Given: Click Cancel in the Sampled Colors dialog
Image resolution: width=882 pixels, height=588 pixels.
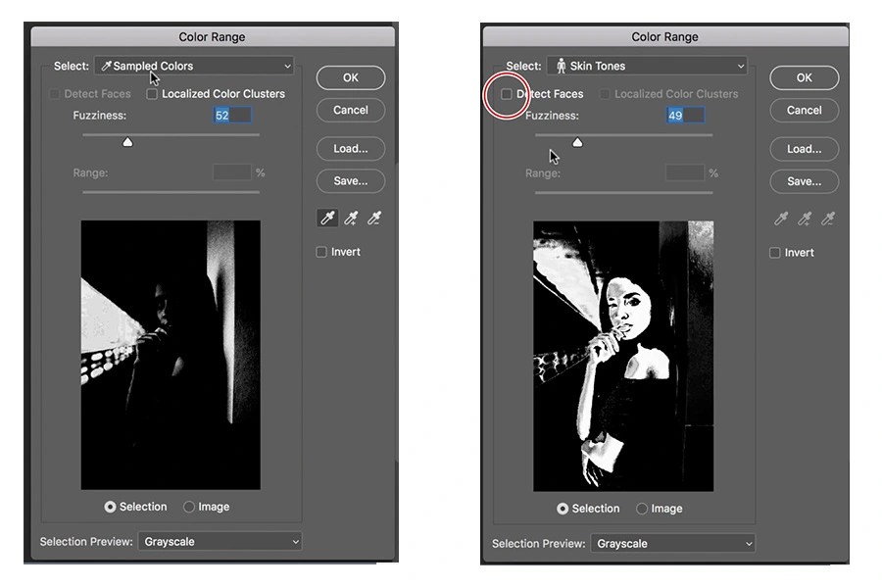Looking at the screenshot, I should (x=351, y=110).
